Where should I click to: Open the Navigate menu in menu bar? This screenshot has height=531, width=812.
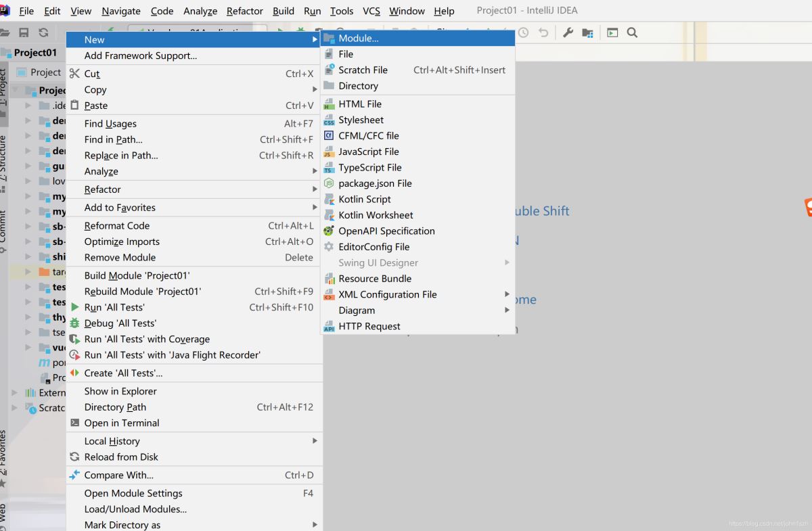pyautogui.click(x=121, y=11)
